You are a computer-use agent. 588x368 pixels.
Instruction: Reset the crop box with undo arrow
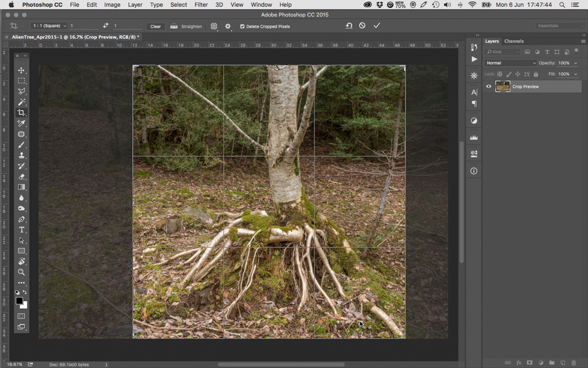[x=349, y=26]
